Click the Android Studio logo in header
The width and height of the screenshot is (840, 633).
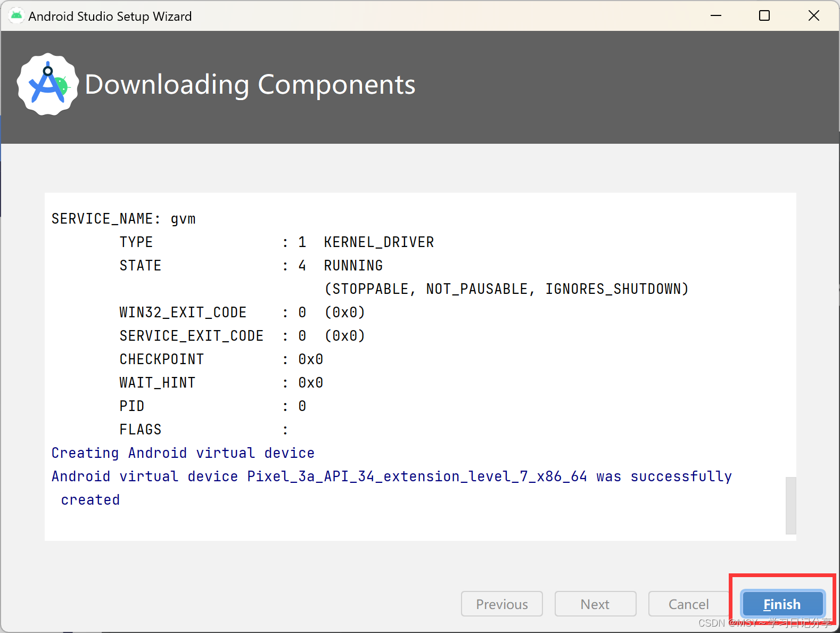pyautogui.click(x=48, y=84)
